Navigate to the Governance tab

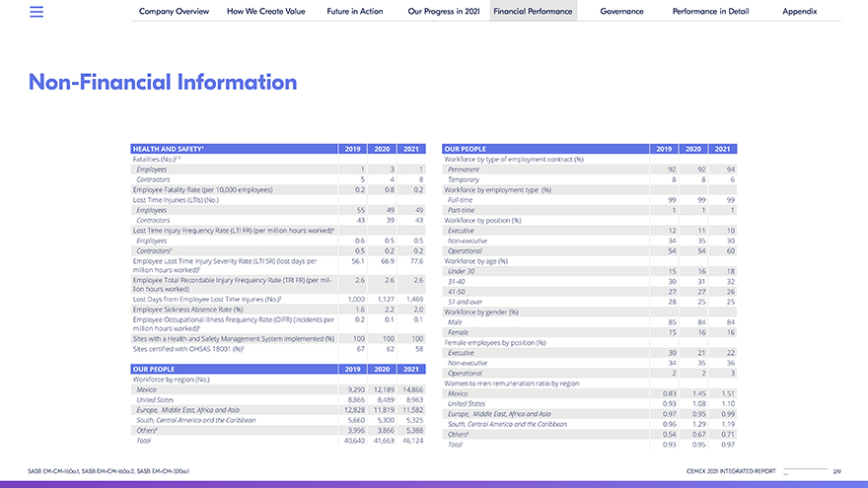coord(621,11)
